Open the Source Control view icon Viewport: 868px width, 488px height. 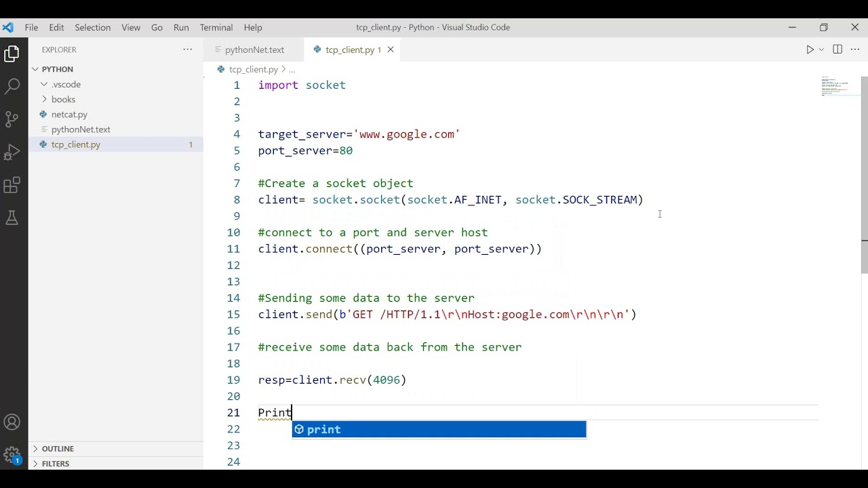12,119
